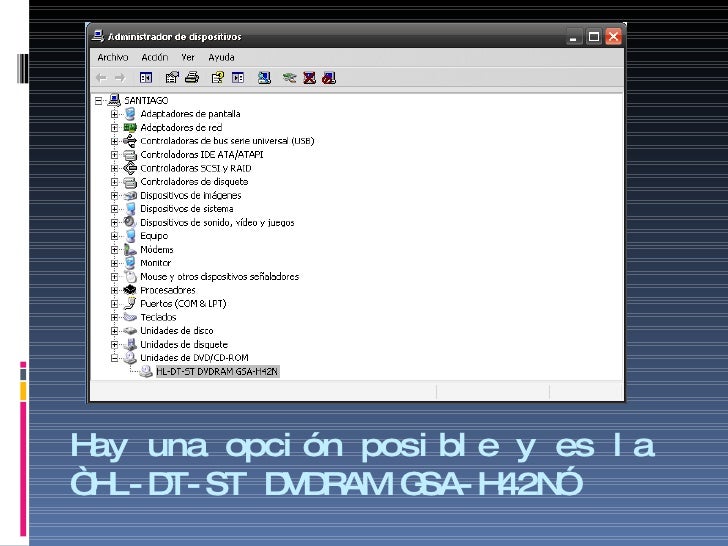Image resolution: width=728 pixels, height=546 pixels.
Task: Click the Controladoras IDE ATA/ATAPI icon
Action: [x=130, y=155]
